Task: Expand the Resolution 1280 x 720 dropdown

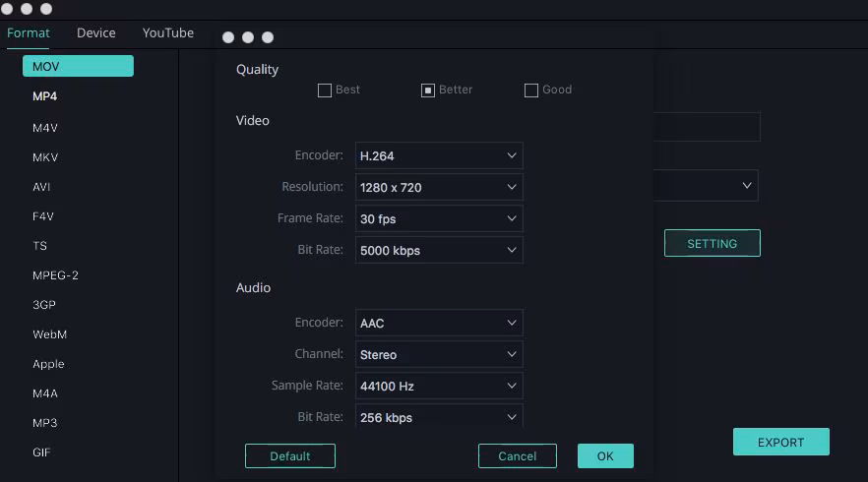Action: pos(438,187)
